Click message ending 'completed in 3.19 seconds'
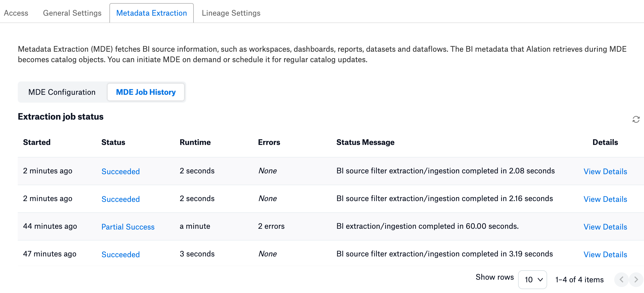The width and height of the screenshot is (644, 293). pos(445,254)
